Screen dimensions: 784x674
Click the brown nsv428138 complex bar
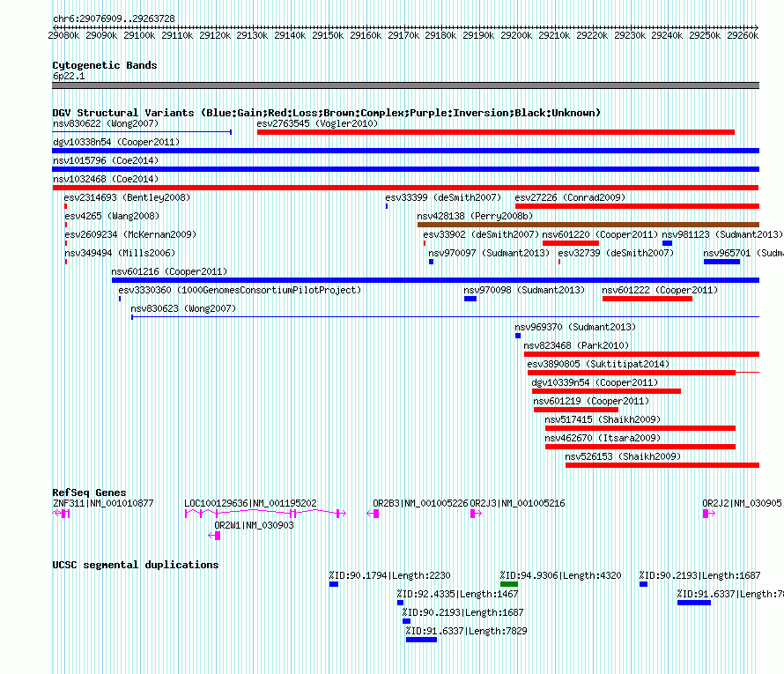tap(588, 225)
